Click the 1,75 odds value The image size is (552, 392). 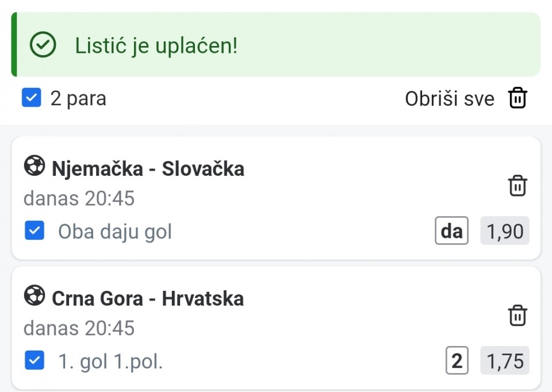coord(505,361)
